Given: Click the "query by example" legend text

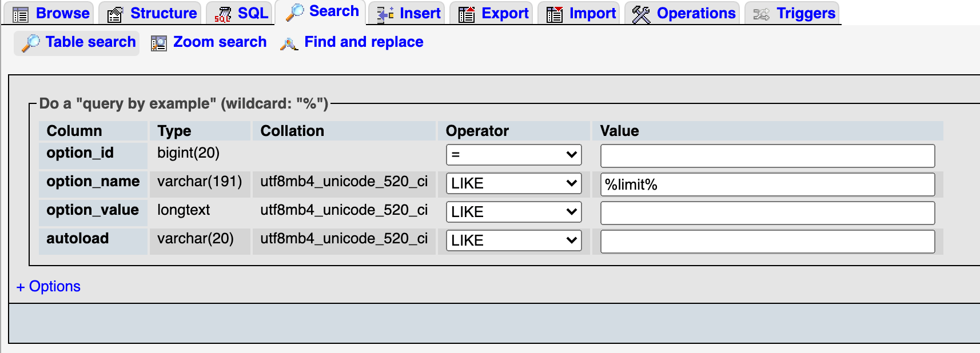Looking at the screenshot, I should (x=184, y=103).
